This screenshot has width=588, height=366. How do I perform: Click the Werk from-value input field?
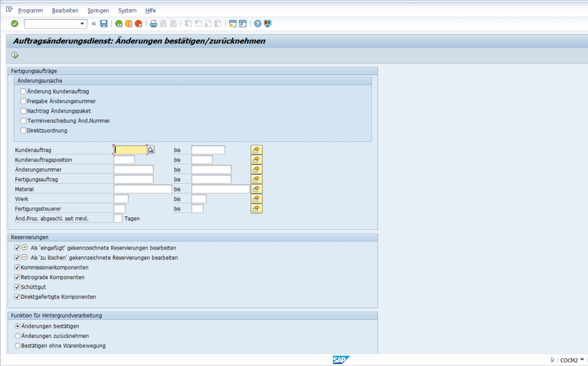[x=121, y=199]
